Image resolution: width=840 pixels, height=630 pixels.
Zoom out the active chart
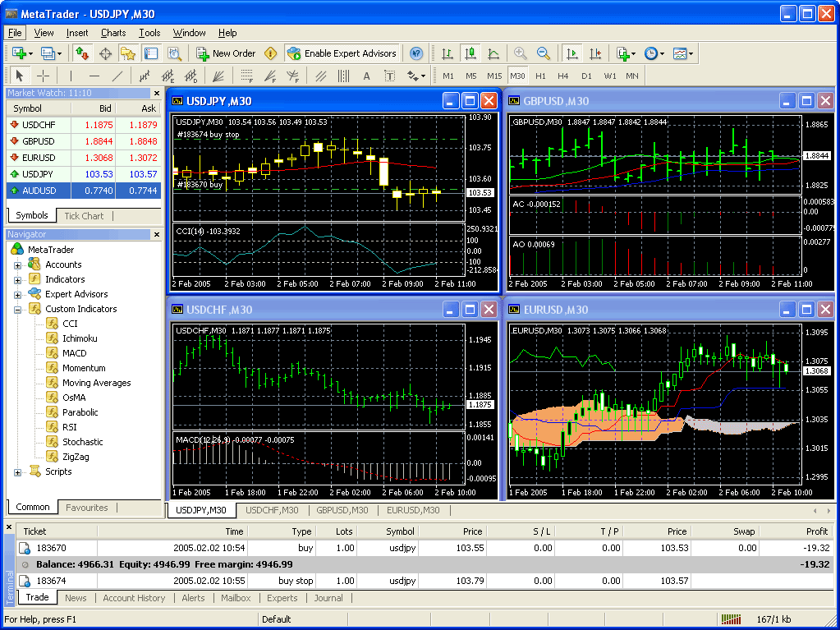tap(543, 53)
